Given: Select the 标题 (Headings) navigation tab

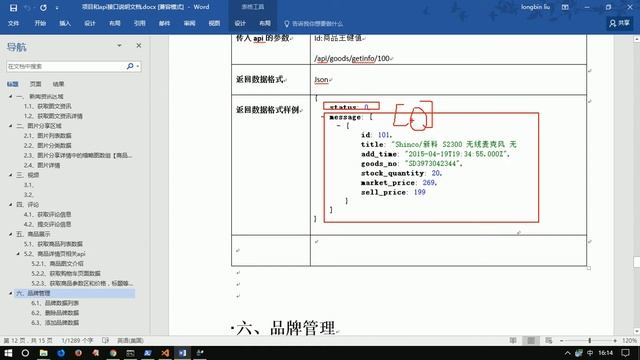Looking at the screenshot, I should pyautogui.click(x=13, y=84).
